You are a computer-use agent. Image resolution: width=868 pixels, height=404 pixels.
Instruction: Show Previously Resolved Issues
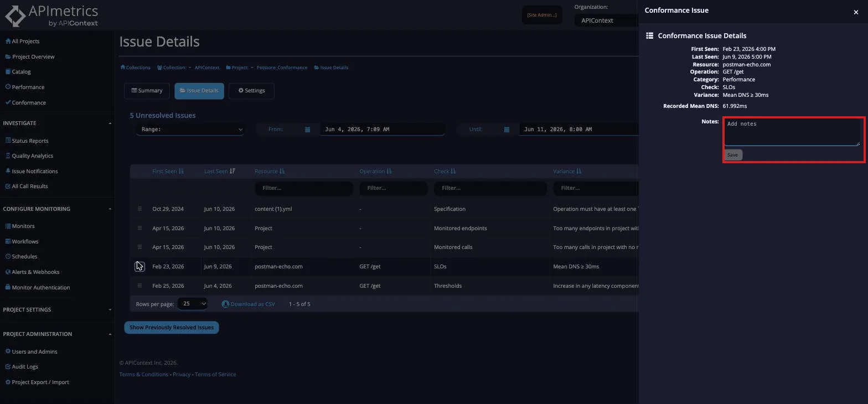tap(172, 328)
